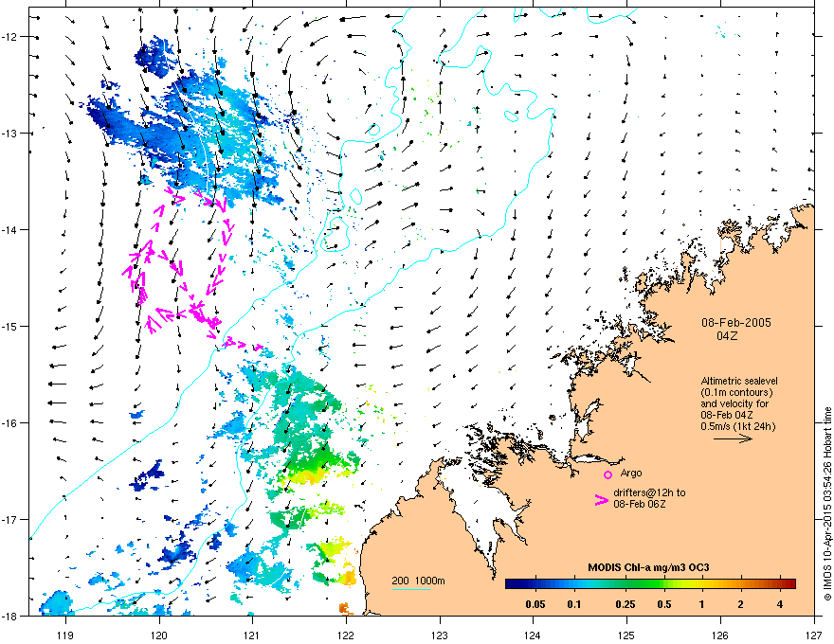Click the 'drifters@12h to' legend text
This screenshot has width=834, height=644.
(x=649, y=492)
